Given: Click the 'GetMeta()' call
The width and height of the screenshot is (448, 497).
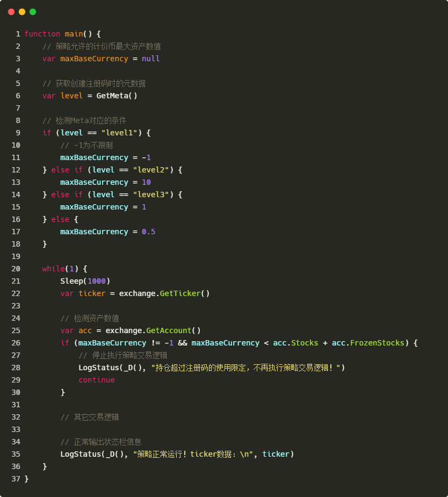Looking at the screenshot, I should 117,96.
